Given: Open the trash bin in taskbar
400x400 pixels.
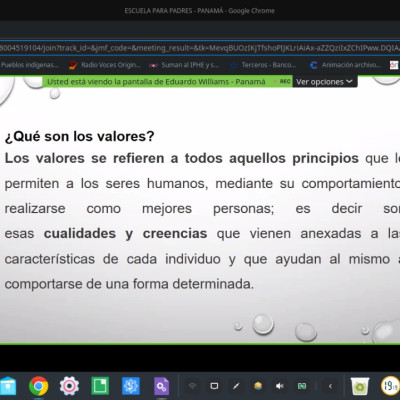Looking at the screenshot, I should click(x=360, y=386).
